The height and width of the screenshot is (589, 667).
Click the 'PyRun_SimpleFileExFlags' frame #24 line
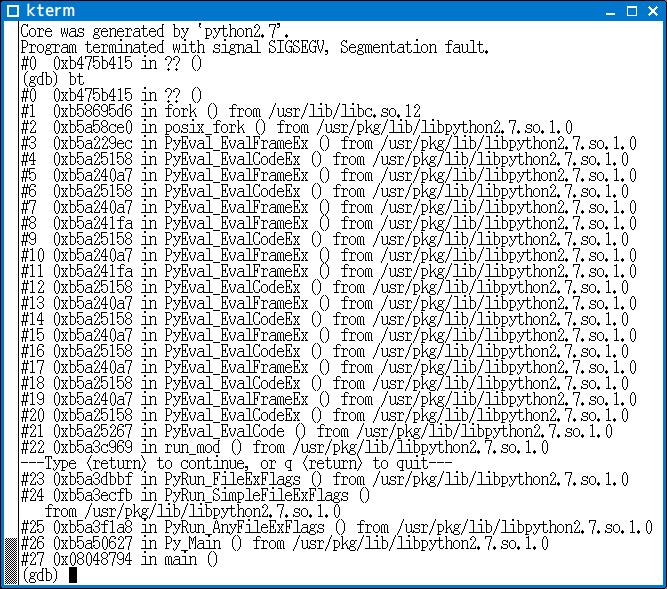pos(195,495)
